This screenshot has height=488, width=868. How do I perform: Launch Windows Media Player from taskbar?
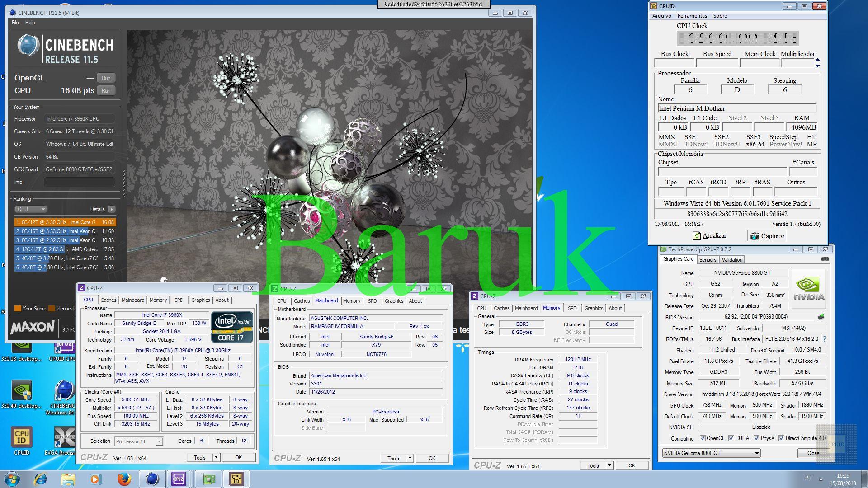(95, 479)
